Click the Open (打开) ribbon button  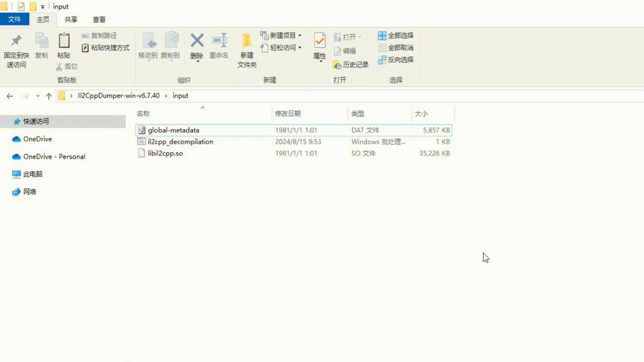(x=347, y=37)
